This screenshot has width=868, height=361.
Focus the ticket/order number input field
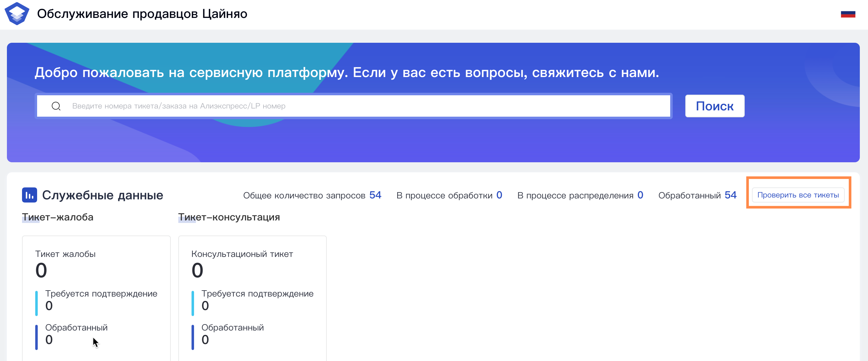coord(354,106)
